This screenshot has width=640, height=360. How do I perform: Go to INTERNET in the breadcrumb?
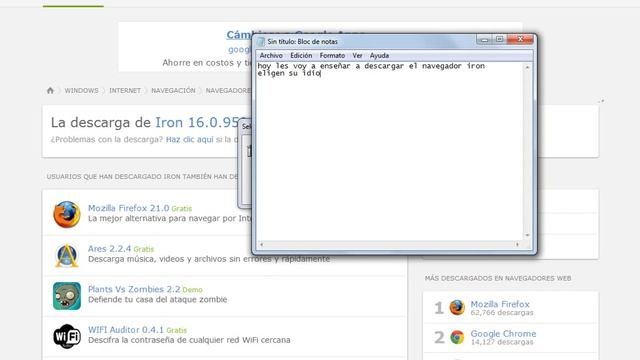coord(125,91)
